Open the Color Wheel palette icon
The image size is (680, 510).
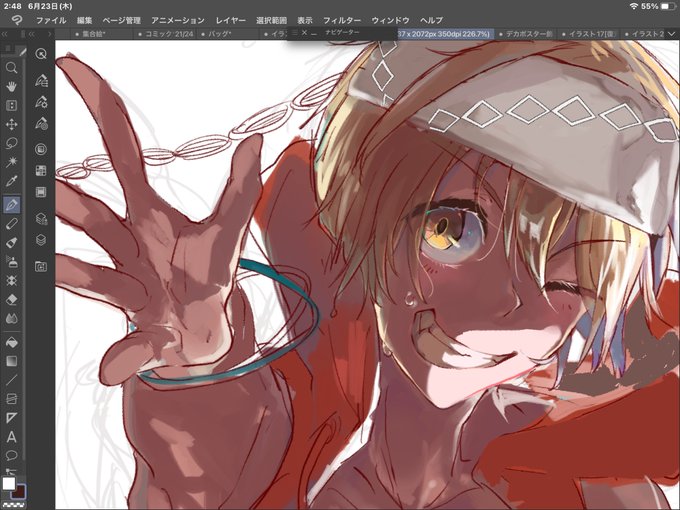click(x=41, y=149)
